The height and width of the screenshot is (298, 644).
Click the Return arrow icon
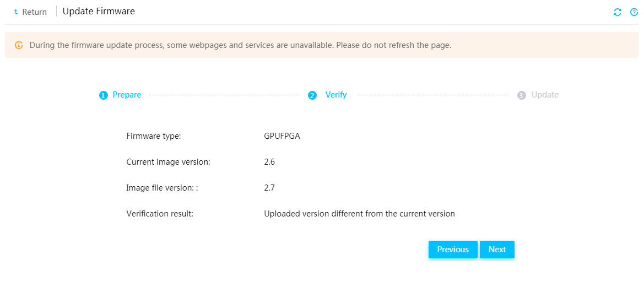(16, 12)
